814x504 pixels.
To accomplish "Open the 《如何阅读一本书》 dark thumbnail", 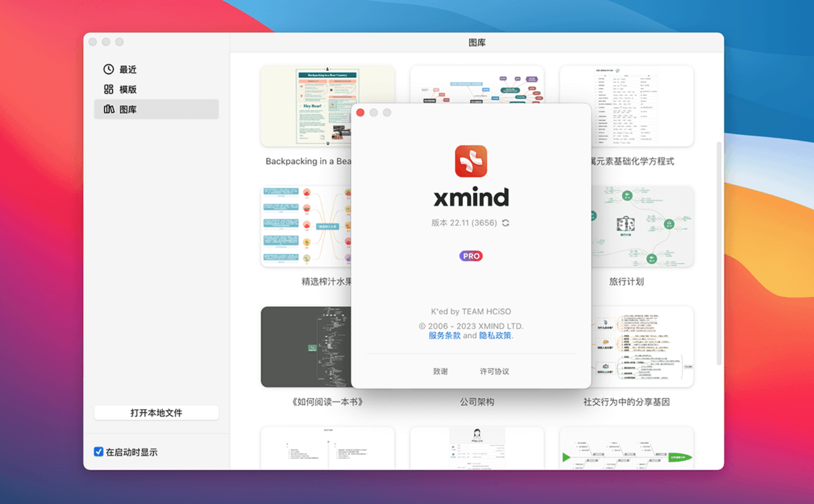I will 306,347.
